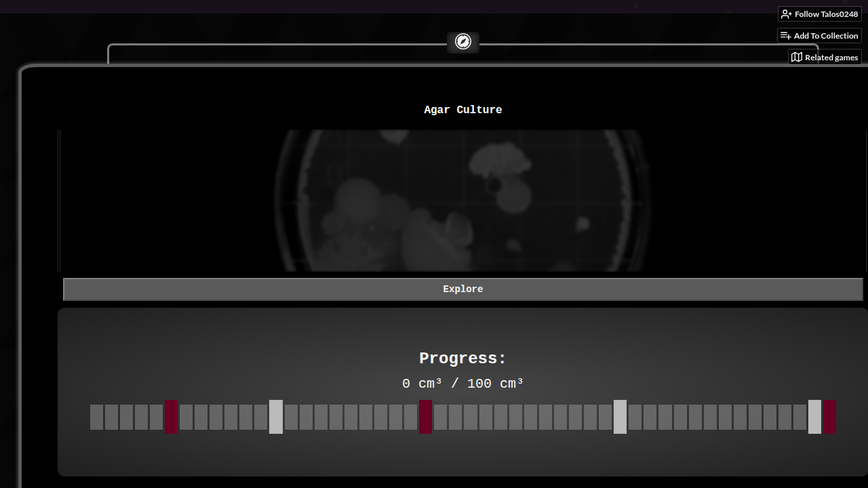
Task: Add game to collection
Action: click(x=819, y=35)
